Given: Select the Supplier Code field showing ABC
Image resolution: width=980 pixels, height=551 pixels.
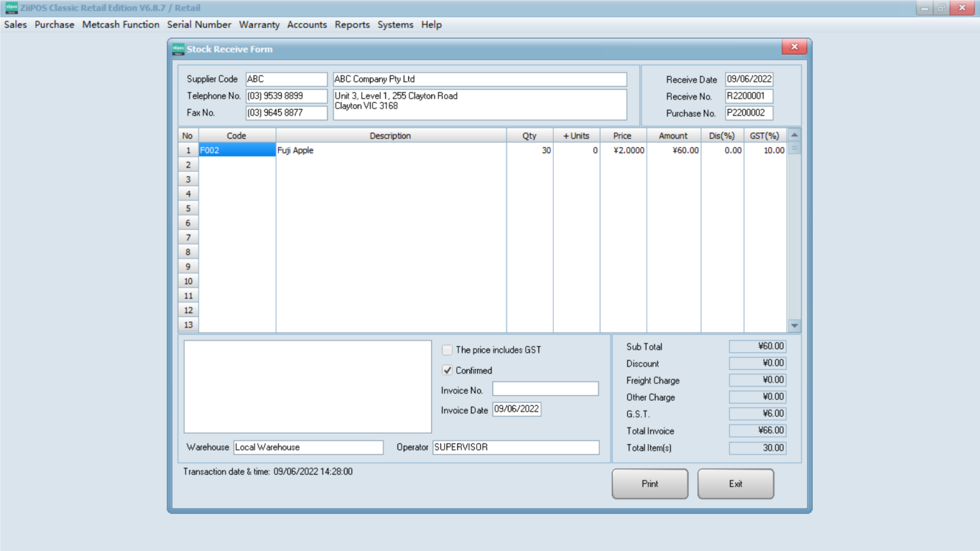Looking at the screenshot, I should (286, 79).
